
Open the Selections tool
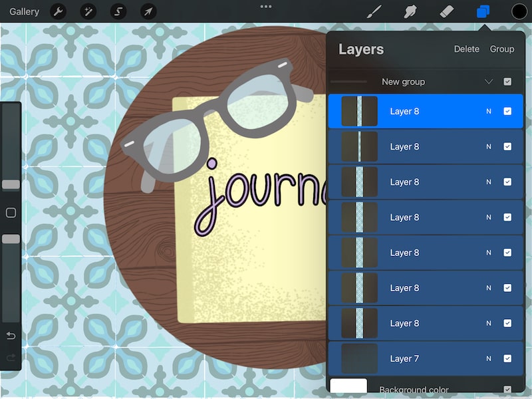tap(118, 11)
